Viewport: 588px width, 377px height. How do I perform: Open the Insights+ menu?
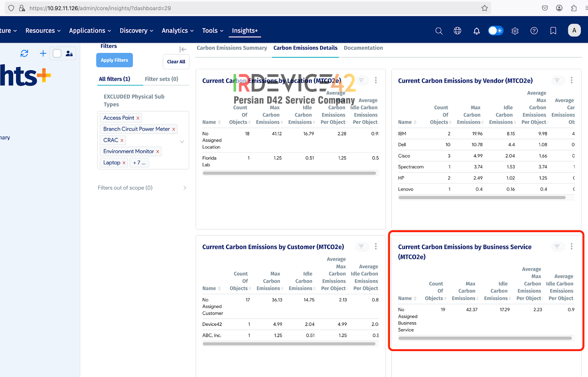click(245, 31)
